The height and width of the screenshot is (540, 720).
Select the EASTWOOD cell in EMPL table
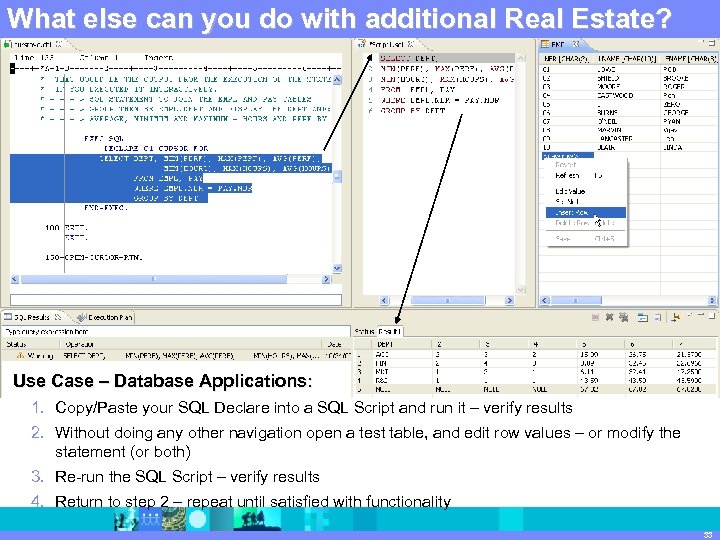coord(615,96)
